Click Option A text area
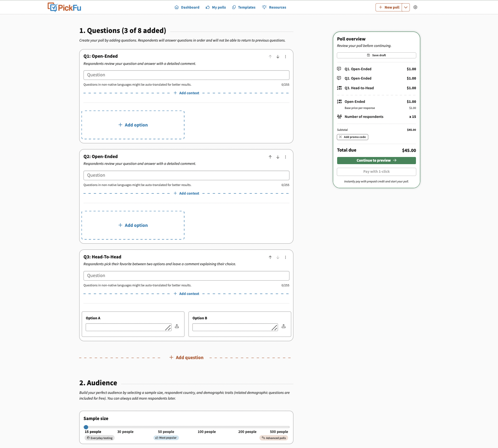Image resolution: width=498 pixels, height=448 pixels. coord(129,327)
